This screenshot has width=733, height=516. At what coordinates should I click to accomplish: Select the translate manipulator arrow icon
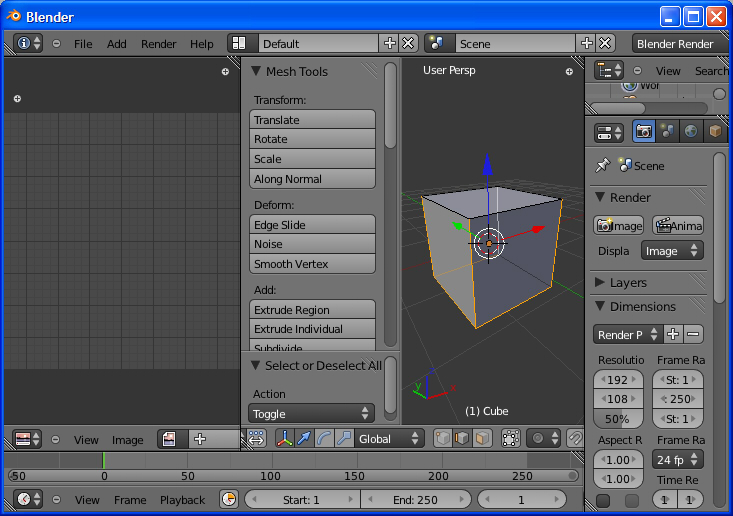tap(303, 438)
